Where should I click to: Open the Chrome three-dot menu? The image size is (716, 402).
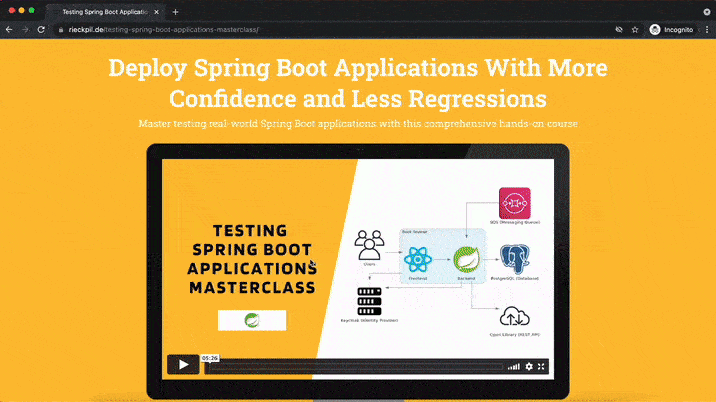[707, 30]
